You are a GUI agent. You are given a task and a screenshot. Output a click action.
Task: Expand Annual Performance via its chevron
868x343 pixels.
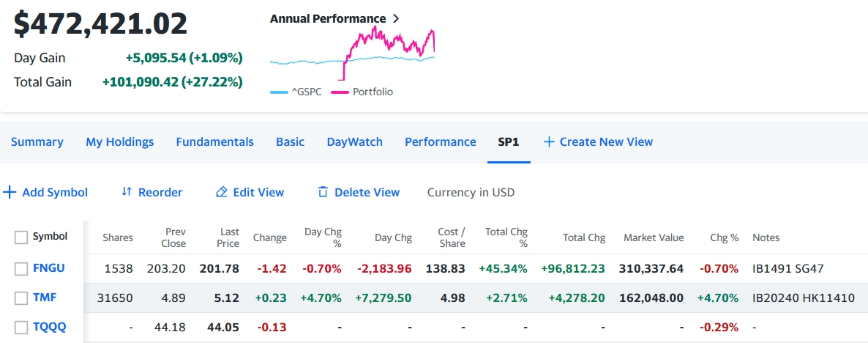[396, 19]
